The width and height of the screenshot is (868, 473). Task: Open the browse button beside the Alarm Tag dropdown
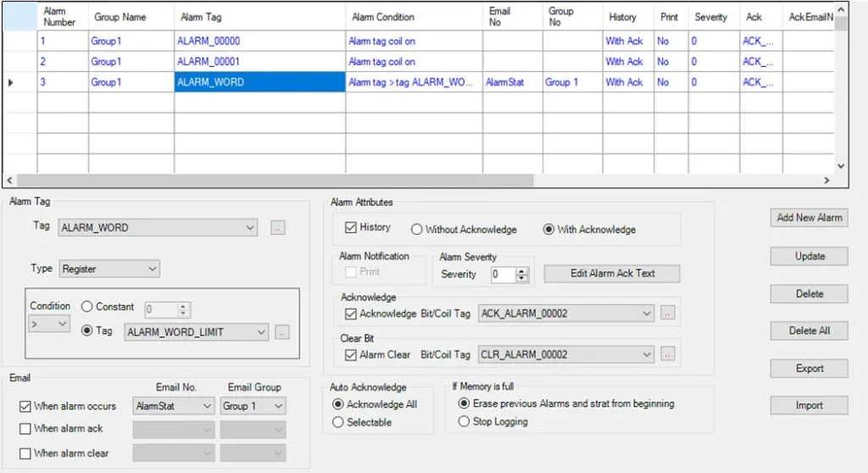[x=278, y=228]
